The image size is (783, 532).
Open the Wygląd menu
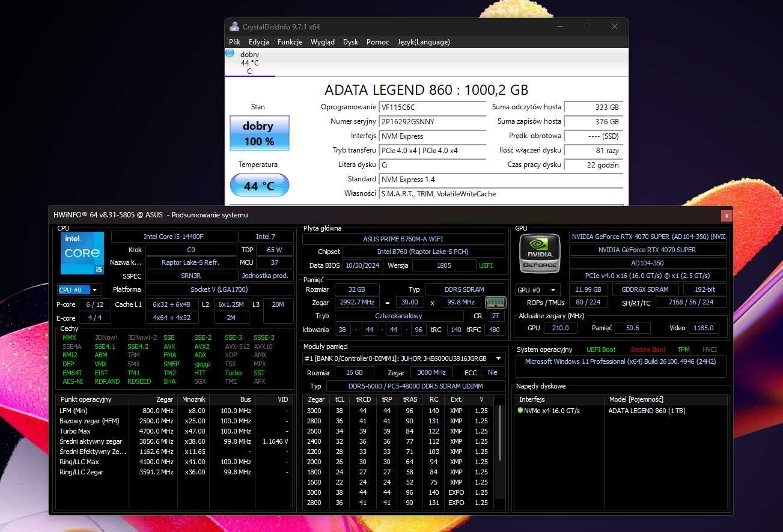tap(323, 42)
